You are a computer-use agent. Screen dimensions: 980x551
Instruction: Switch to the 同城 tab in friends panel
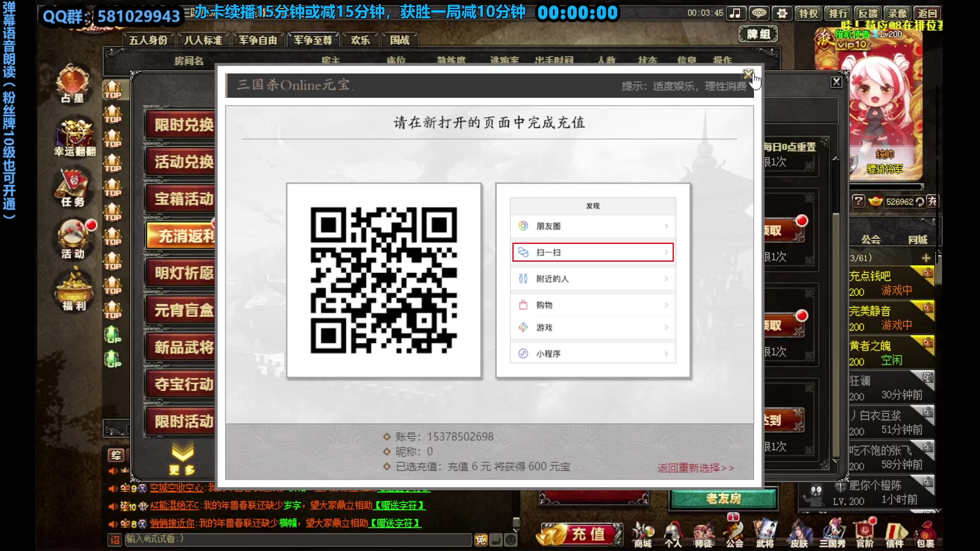click(x=917, y=239)
